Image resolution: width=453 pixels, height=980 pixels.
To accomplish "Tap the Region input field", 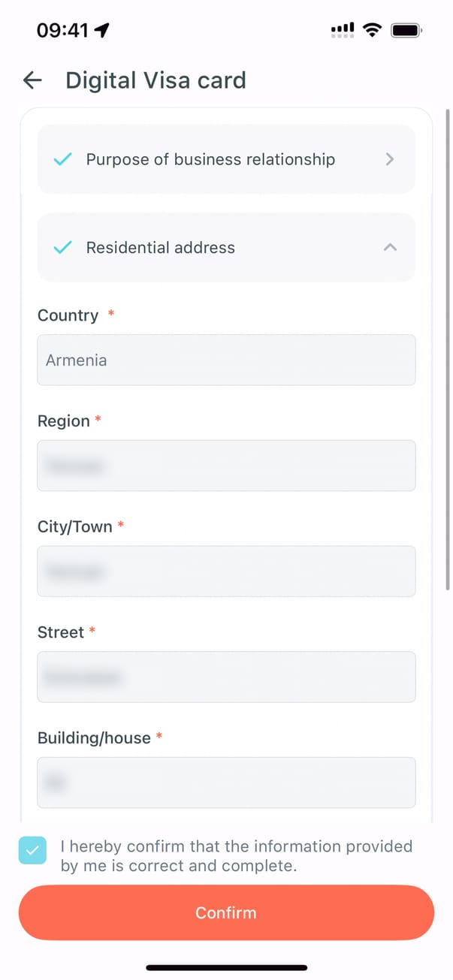I will pyautogui.click(x=226, y=466).
